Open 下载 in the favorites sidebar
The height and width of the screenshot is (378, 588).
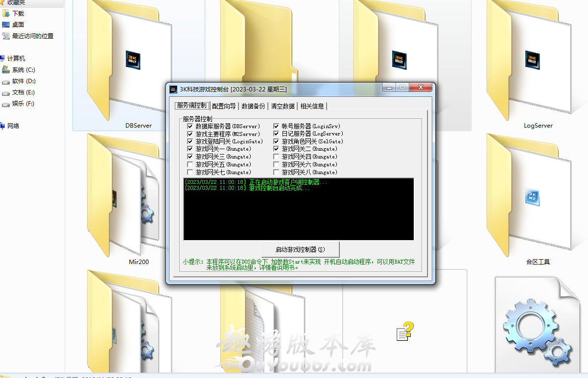[18, 14]
